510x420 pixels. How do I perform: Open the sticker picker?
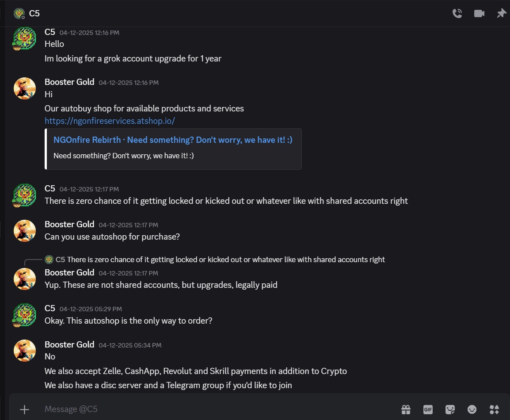coord(450,409)
